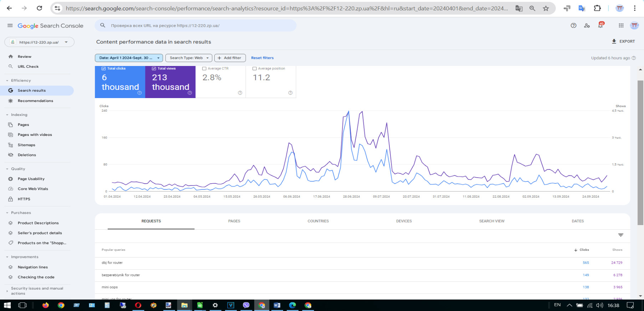The image size is (644, 311).
Task: Click the EXPORT button
Action: pos(623,41)
